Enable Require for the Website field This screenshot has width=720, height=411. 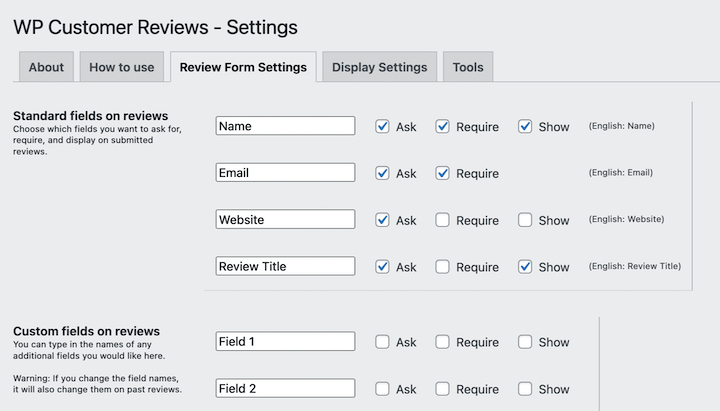pyautogui.click(x=442, y=220)
